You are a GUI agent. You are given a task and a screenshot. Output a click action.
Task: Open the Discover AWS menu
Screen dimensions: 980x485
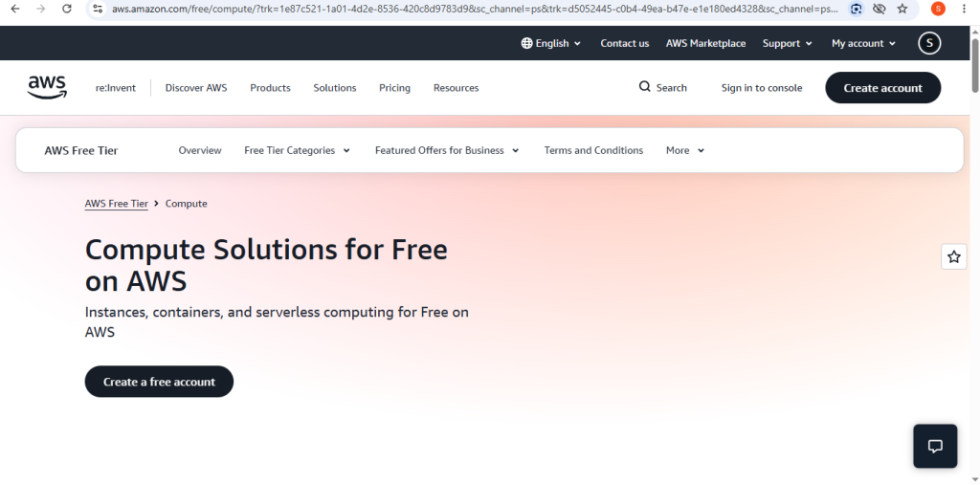tap(196, 88)
